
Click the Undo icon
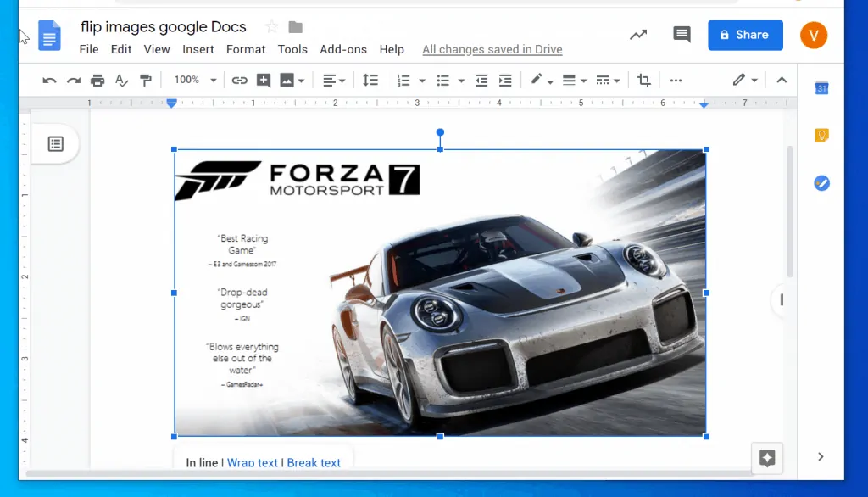(x=49, y=81)
